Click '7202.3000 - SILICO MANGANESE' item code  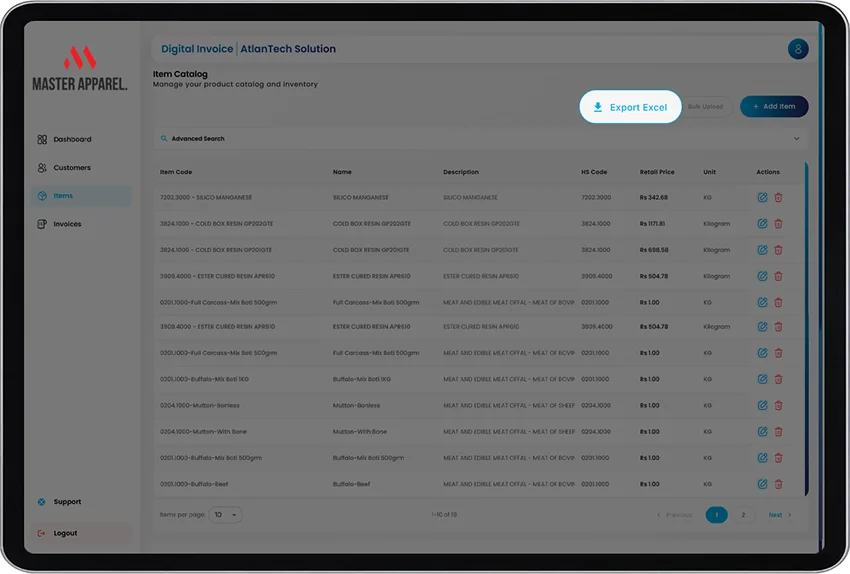[205, 197]
